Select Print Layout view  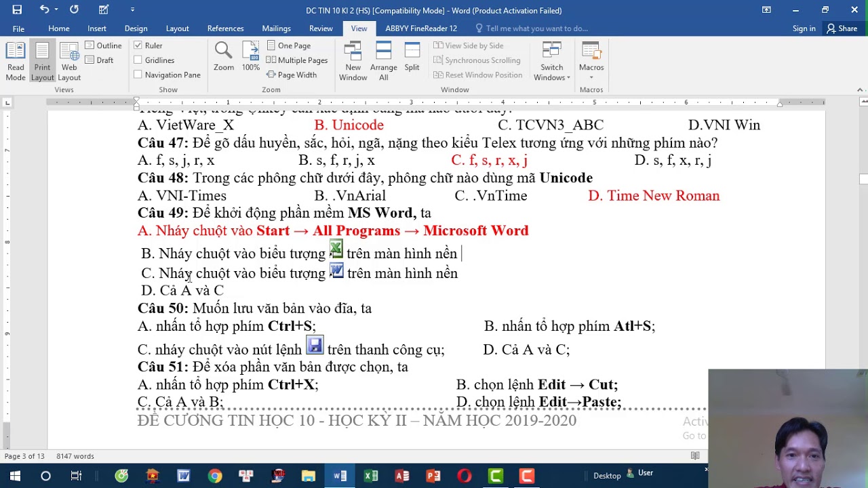pyautogui.click(x=42, y=62)
